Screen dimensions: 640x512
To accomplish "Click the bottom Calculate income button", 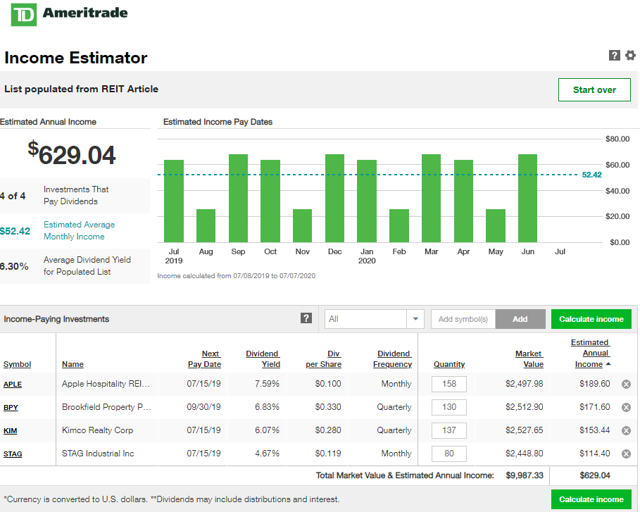I will (591, 499).
